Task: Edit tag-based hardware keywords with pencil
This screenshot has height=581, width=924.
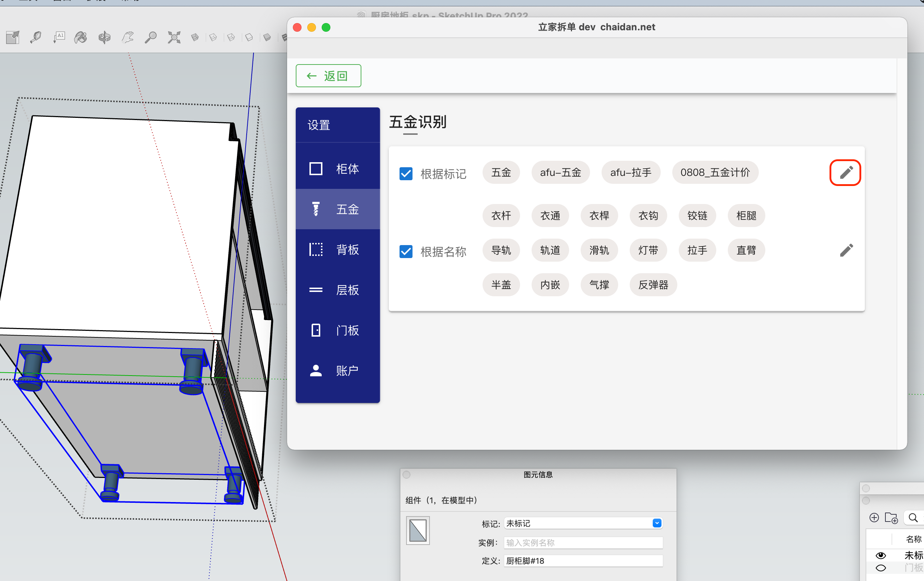Action: point(846,173)
